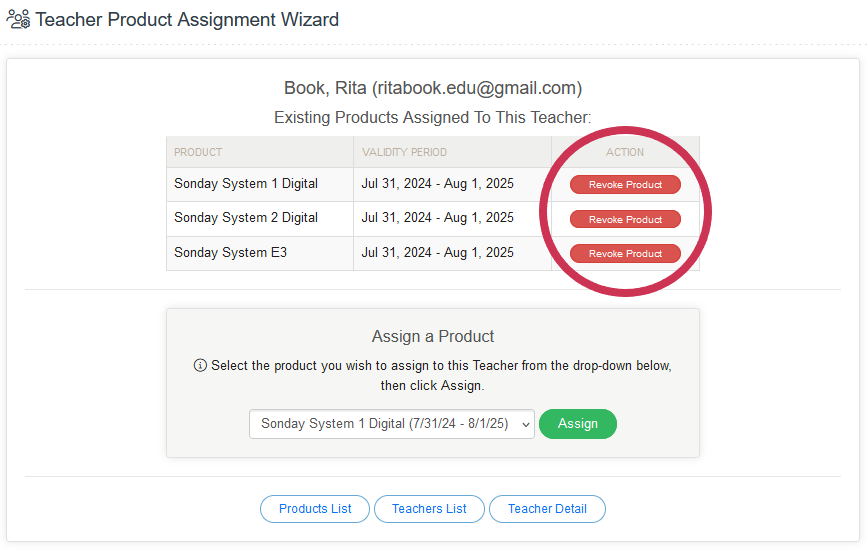868x551 pixels.
Task: Click the VALIDITY PERIOD column header
Action: coord(404,153)
